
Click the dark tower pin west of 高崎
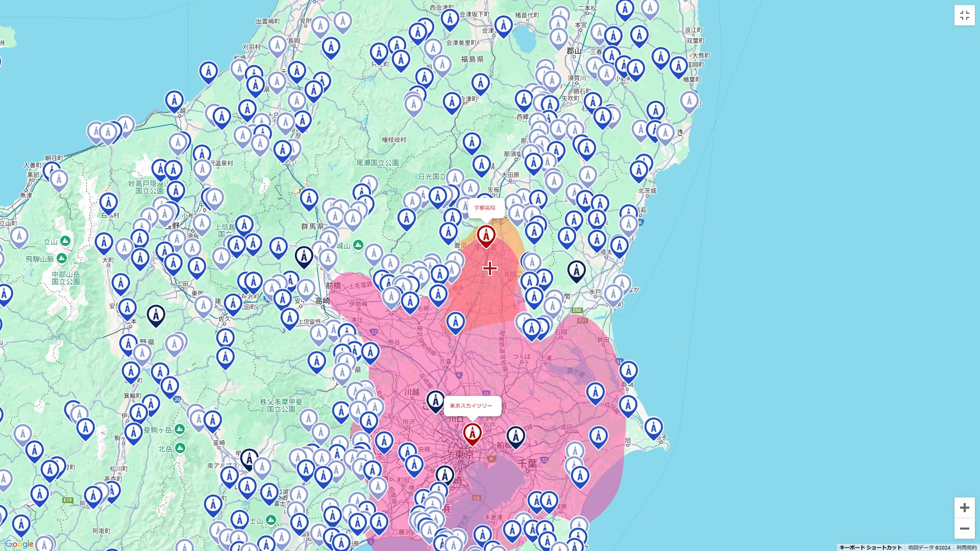(156, 315)
